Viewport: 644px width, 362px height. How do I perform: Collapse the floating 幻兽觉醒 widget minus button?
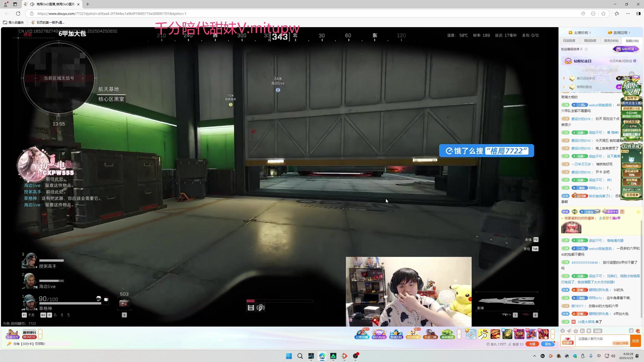(x=631, y=74)
